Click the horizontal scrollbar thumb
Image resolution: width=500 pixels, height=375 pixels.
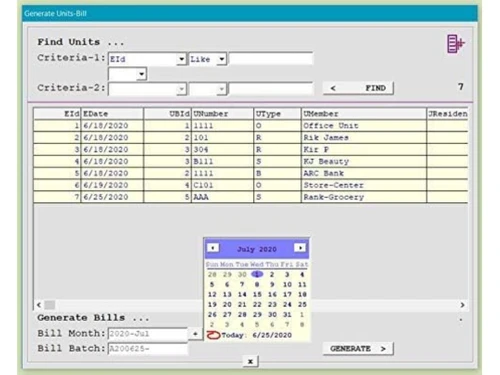[50, 305]
